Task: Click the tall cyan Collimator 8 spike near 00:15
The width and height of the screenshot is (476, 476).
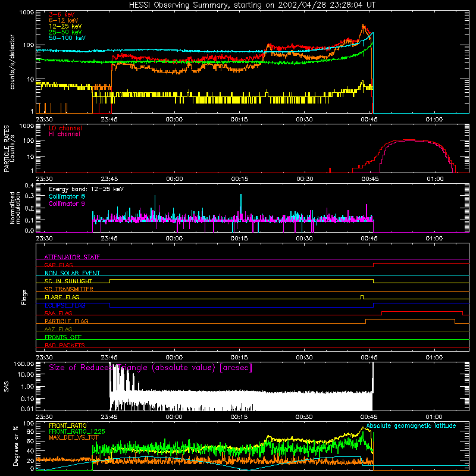Action: (241, 206)
